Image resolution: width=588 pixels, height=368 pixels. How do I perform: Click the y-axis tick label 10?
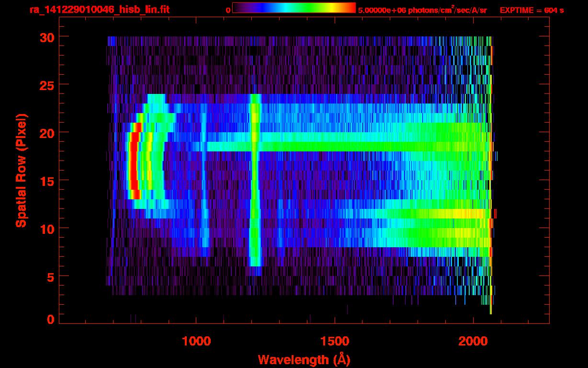[47, 229]
